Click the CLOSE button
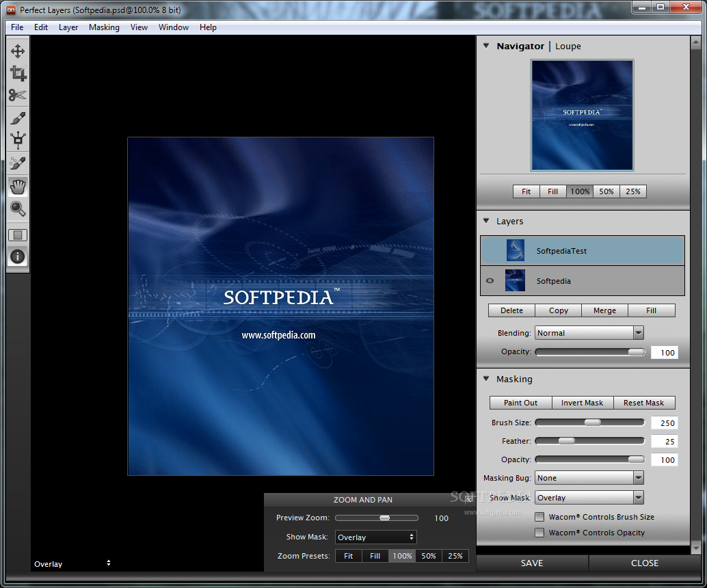 (x=645, y=563)
